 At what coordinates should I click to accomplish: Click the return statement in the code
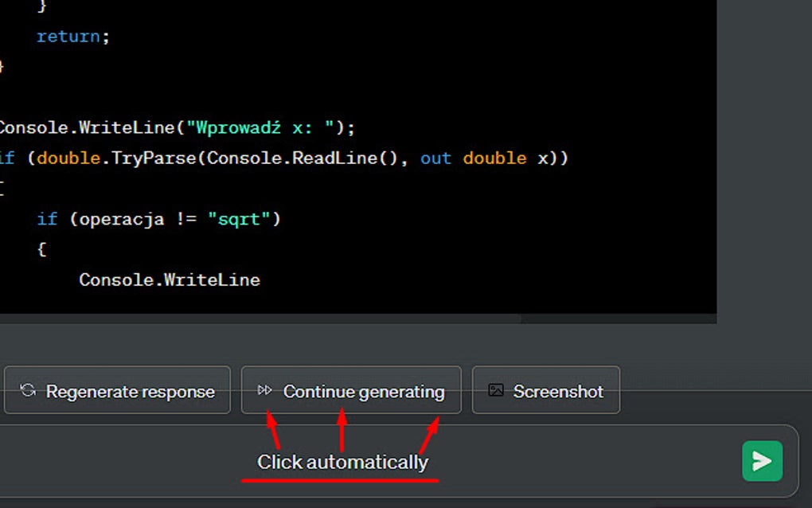tap(71, 36)
